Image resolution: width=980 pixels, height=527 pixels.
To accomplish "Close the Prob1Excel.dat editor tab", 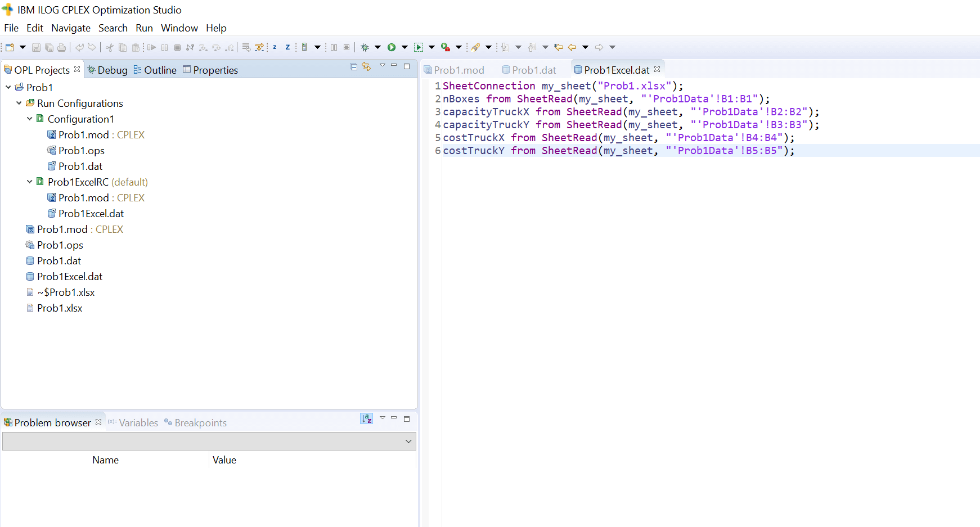I will click(x=657, y=69).
